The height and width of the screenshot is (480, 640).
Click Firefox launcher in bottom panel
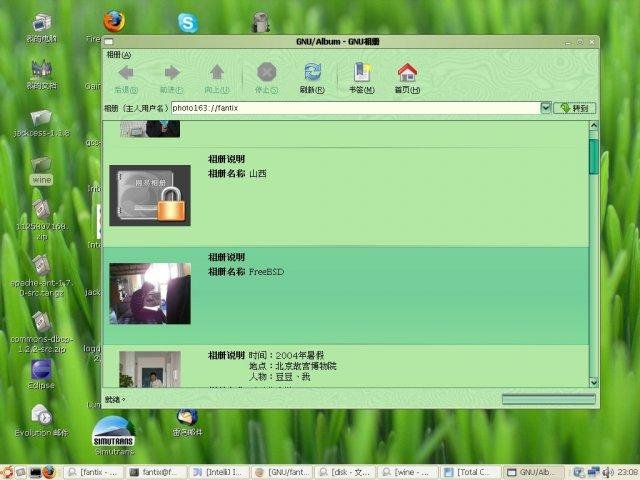click(x=49, y=472)
